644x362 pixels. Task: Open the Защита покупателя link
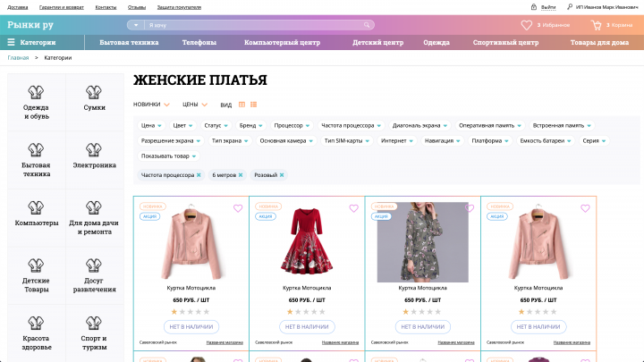click(179, 7)
